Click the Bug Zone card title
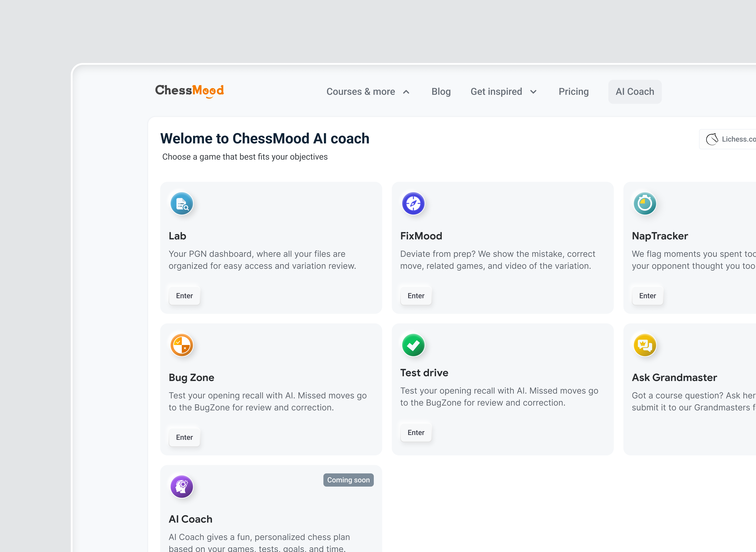The width and height of the screenshot is (756, 552). pyautogui.click(x=191, y=378)
